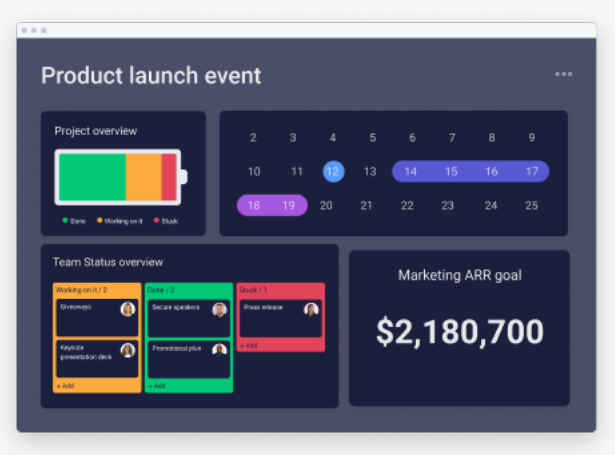Screen dimensions: 615x455
Task: Click date 15 in blue range
Action: pyautogui.click(x=451, y=171)
